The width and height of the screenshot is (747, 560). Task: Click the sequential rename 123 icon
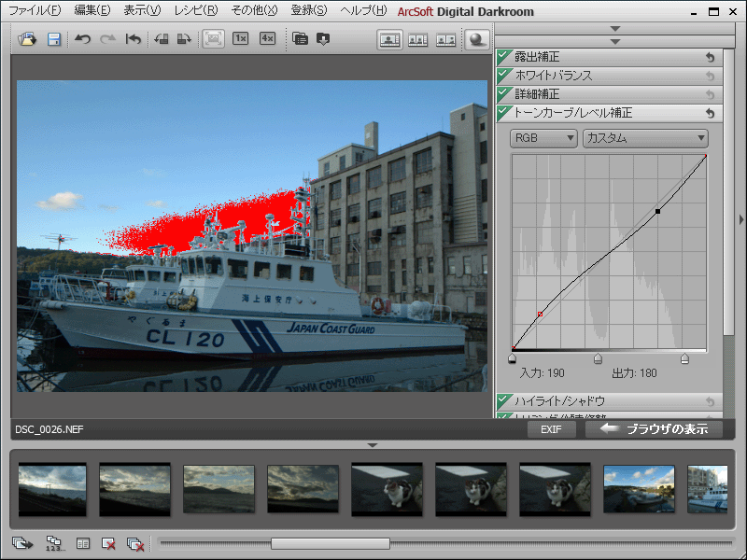coord(54,543)
